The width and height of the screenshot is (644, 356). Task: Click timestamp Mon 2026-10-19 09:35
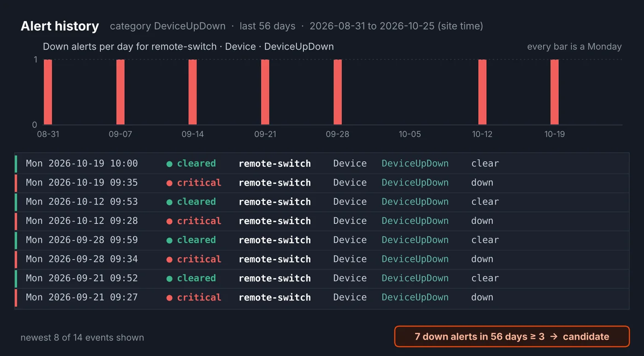[82, 183]
